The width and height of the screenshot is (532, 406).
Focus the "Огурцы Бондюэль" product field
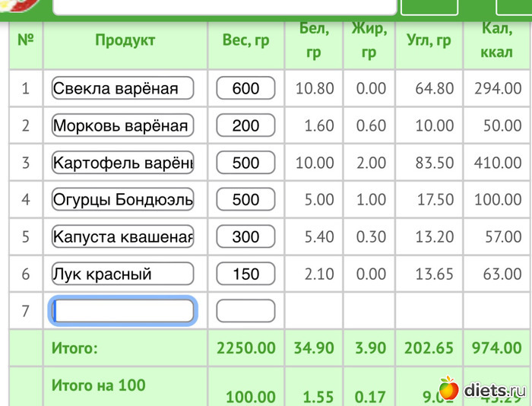[x=122, y=200]
